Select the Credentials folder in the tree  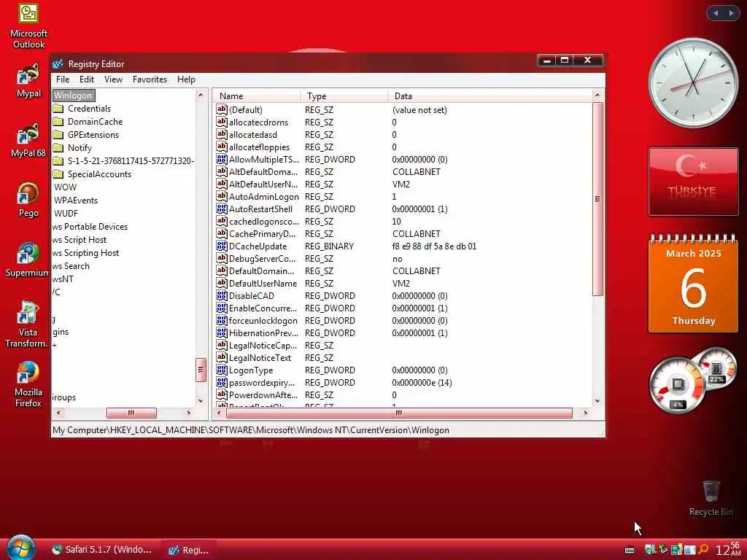89,109
